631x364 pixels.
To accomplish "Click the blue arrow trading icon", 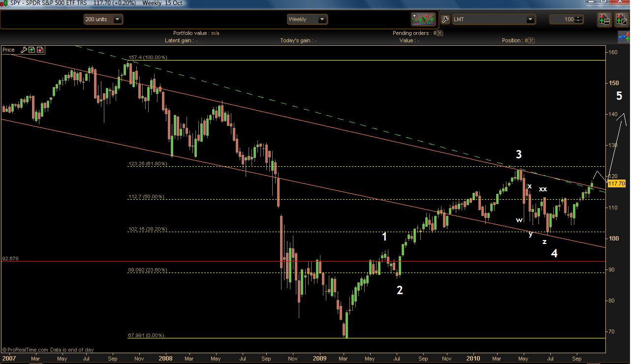I will point(624,36).
